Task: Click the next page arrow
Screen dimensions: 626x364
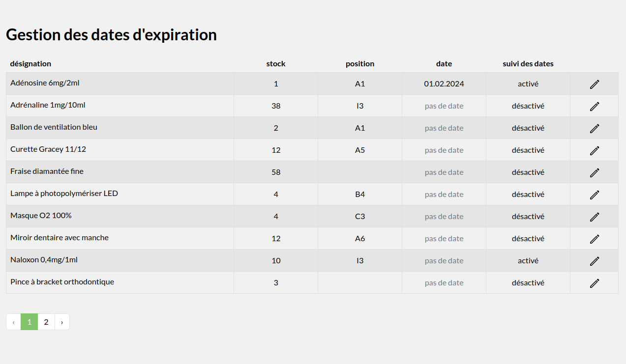Action: tap(62, 322)
